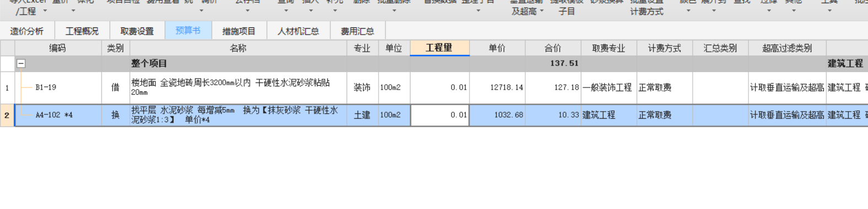Open the 人材机汇总 tab
Image resolution: width=868 pixels, height=209 pixels.
point(298,31)
